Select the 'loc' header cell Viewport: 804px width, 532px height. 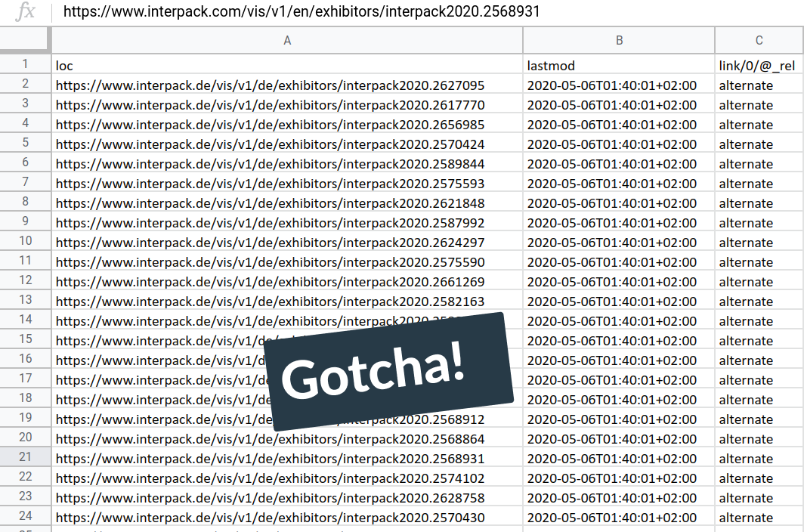[x=287, y=65]
